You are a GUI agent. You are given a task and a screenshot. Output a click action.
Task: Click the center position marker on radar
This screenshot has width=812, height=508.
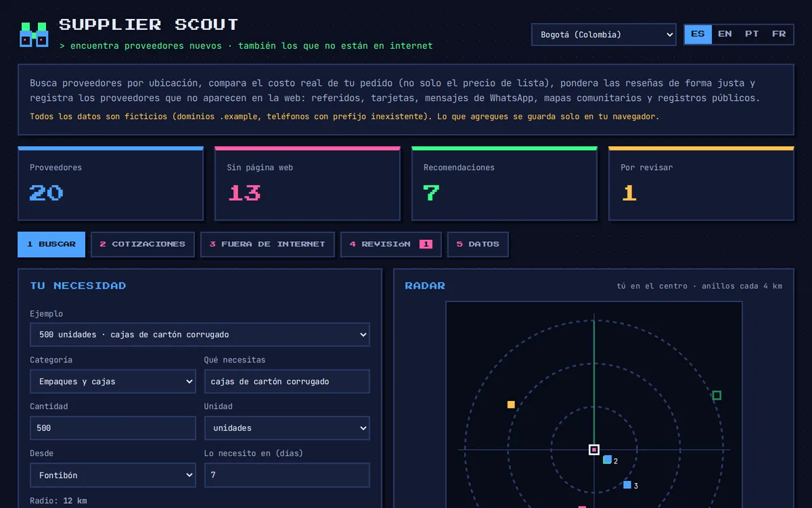pyautogui.click(x=593, y=449)
